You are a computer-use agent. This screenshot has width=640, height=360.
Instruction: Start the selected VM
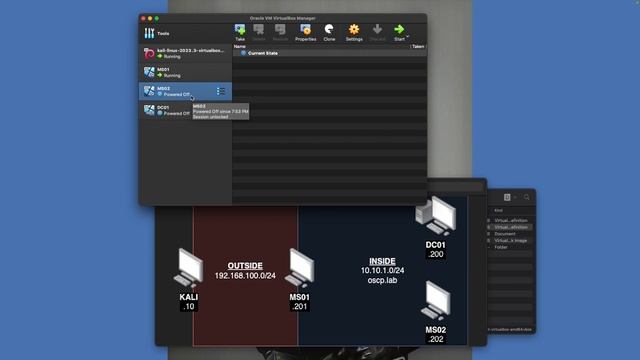[399, 33]
